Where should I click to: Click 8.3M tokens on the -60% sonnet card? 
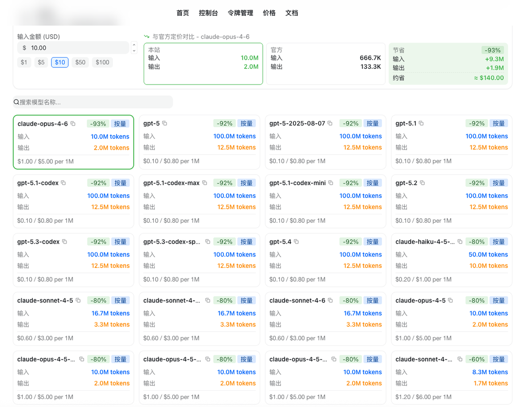point(490,372)
